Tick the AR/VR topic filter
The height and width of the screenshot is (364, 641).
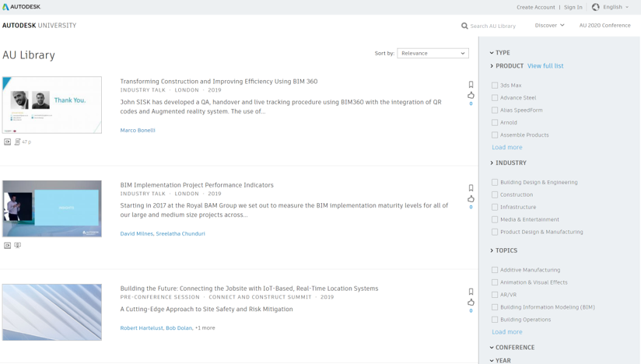tap(495, 295)
